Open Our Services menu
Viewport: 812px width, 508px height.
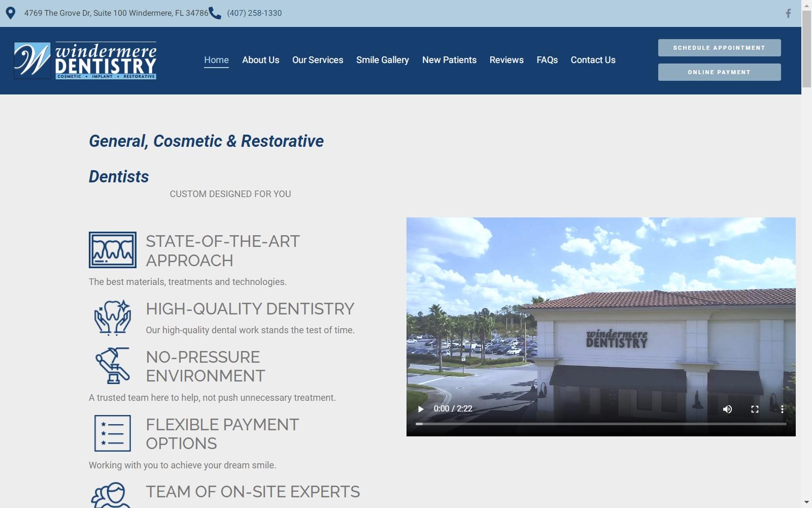pyautogui.click(x=318, y=60)
